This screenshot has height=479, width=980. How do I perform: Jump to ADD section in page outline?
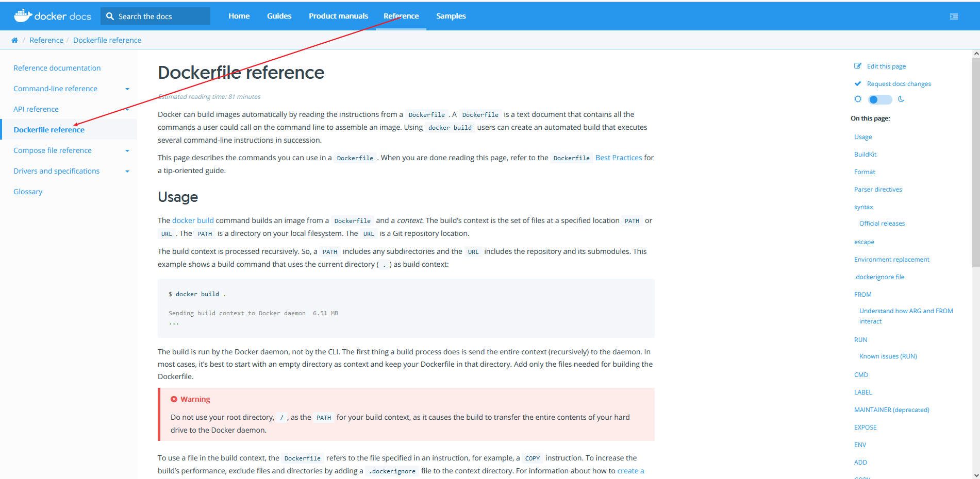pyautogui.click(x=860, y=463)
